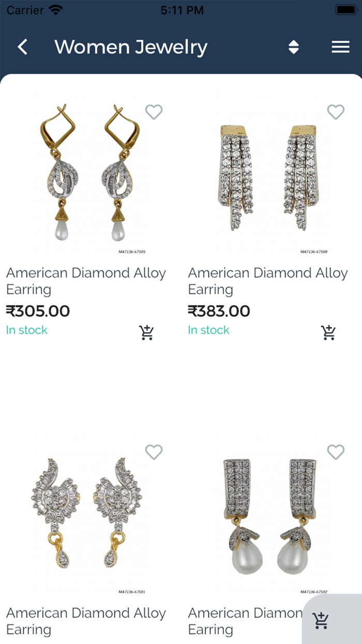Expand the sort dropdown in the header
This screenshot has height=644, width=362.
[x=293, y=47]
